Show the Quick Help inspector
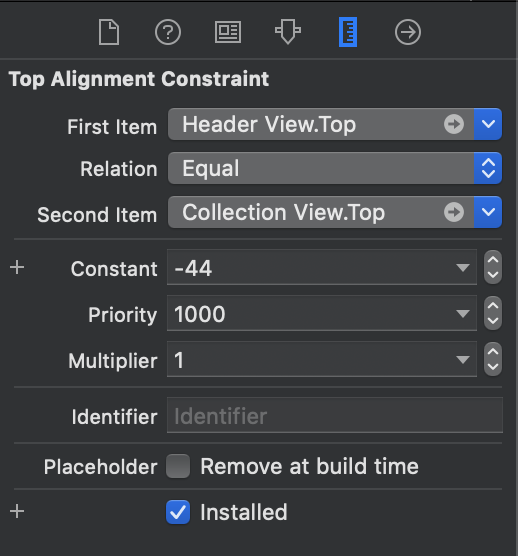518x556 pixels. (168, 32)
